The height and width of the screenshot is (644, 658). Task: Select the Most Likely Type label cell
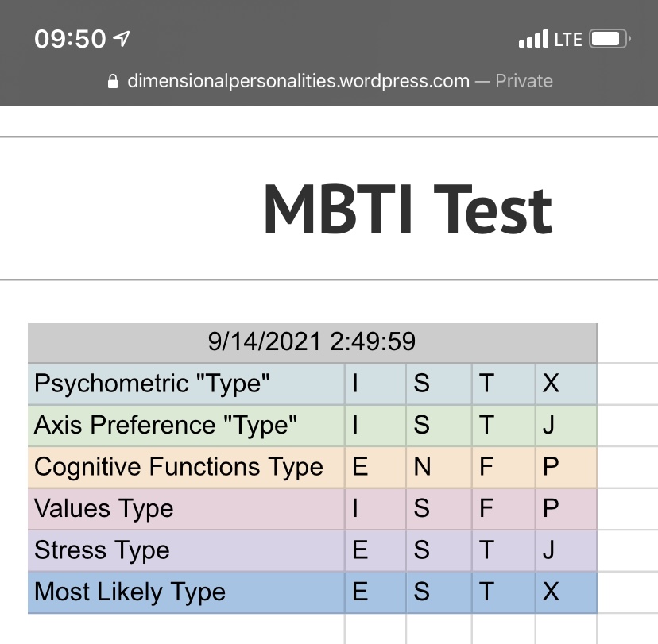[186, 592]
